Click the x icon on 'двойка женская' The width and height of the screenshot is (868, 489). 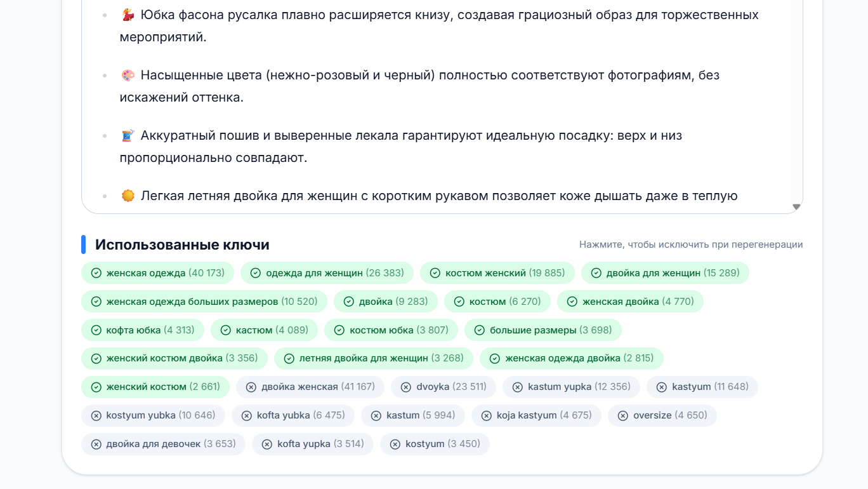pos(251,387)
